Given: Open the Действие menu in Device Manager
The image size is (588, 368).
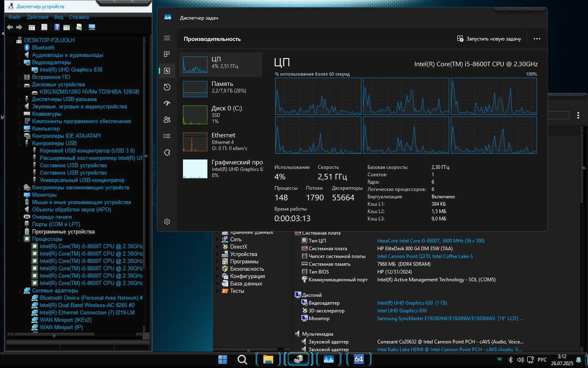Looking at the screenshot, I should pos(38,17).
